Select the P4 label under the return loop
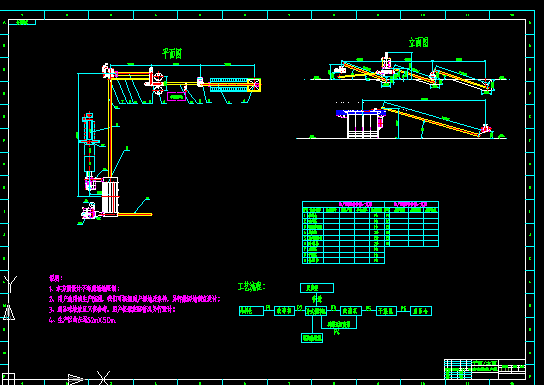The height and width of the screenshot is (385, 544). point(337,332)
